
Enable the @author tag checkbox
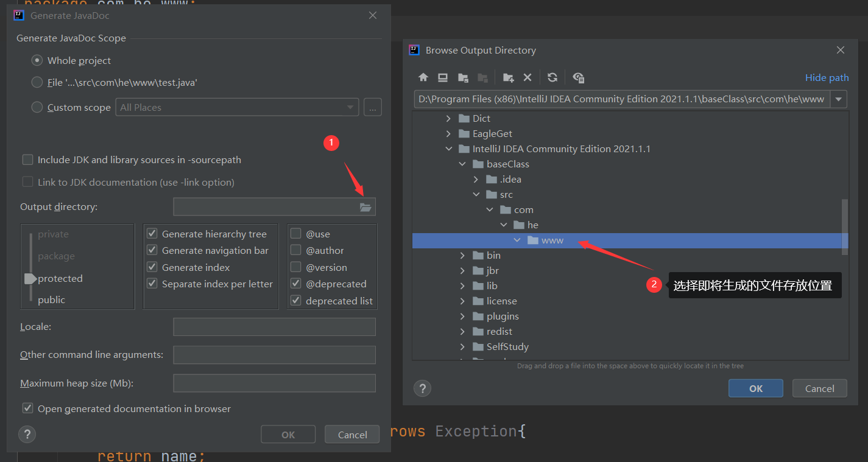pyautogui.click(x=295, y=250)
